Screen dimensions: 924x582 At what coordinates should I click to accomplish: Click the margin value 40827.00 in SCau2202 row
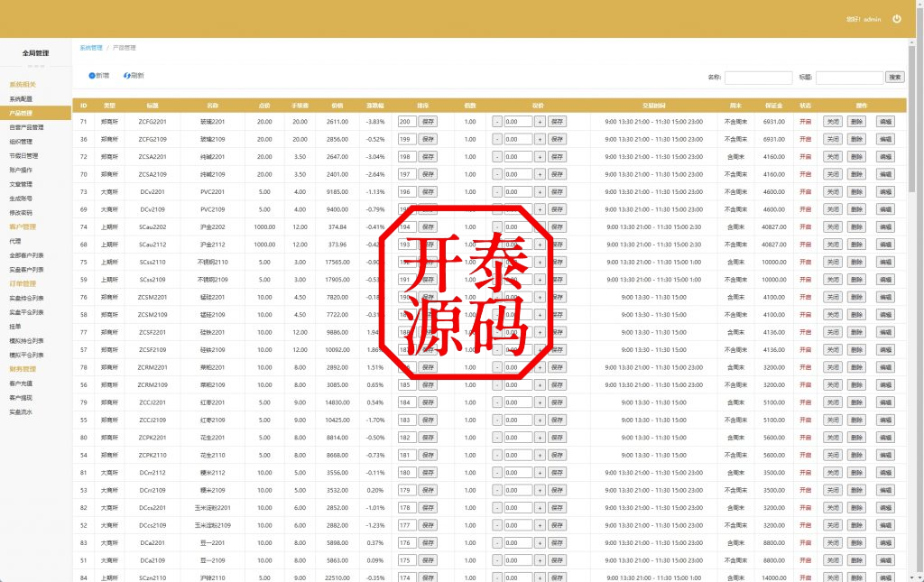click(x=773, y=226)
